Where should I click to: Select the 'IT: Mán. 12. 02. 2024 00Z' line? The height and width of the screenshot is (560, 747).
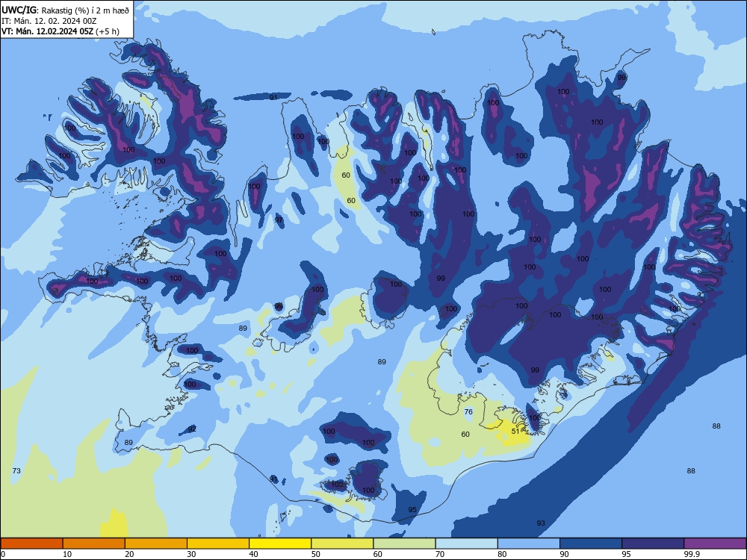(49, 20)
